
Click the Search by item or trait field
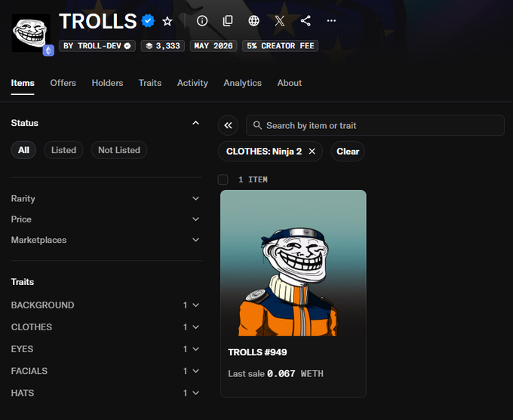(375, 125)
